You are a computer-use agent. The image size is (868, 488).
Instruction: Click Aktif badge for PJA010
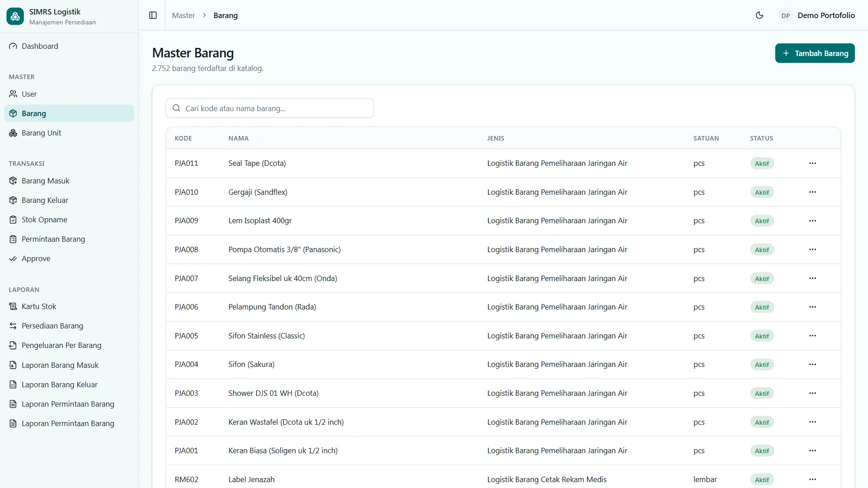[x=762, y=192]
